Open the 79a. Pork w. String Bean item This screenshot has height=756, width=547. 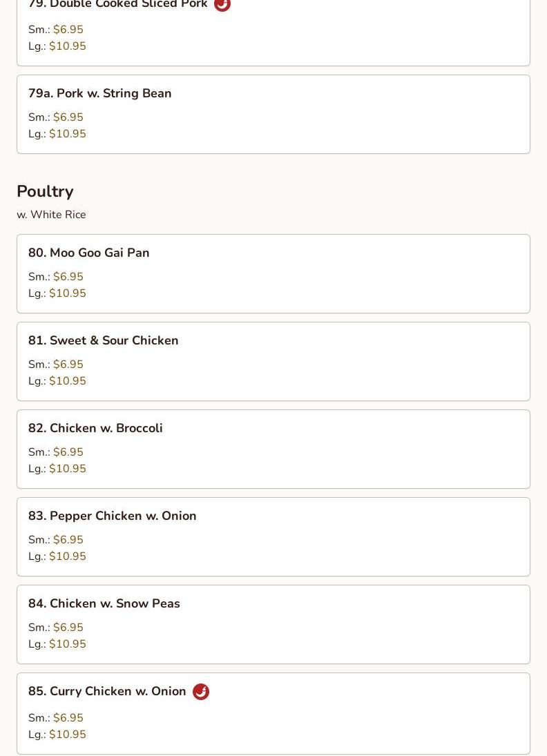click(x=273, y=115)
